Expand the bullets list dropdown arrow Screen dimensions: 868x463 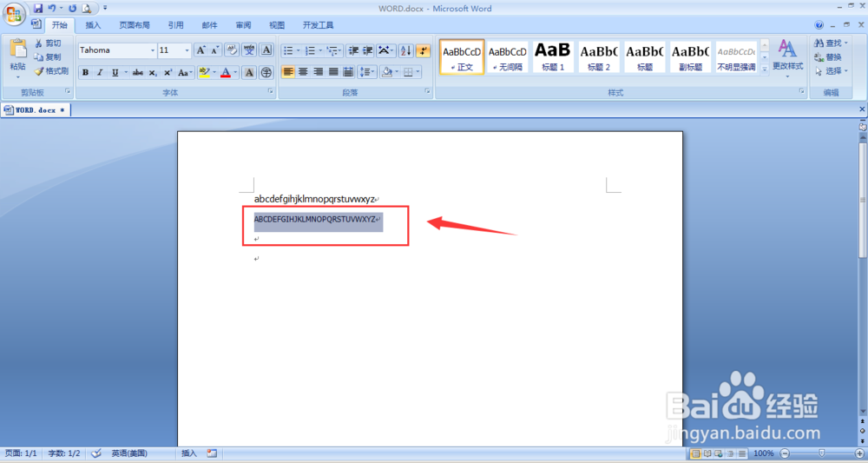point(299,50)
